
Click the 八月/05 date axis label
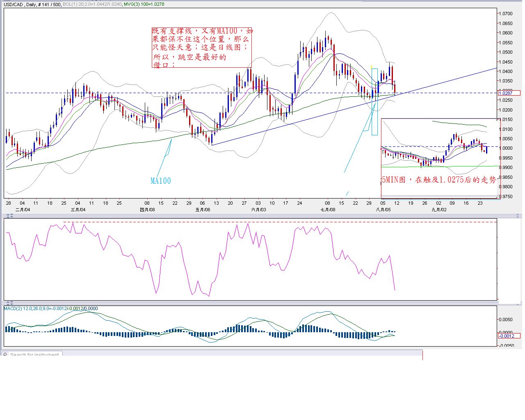pyautogui.click(x=383, y=210)
